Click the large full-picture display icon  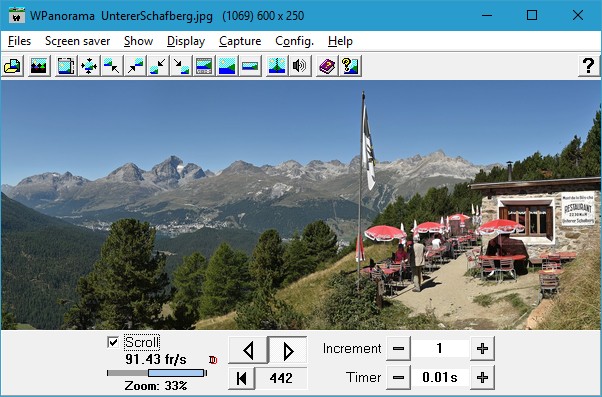coord(227,66)
